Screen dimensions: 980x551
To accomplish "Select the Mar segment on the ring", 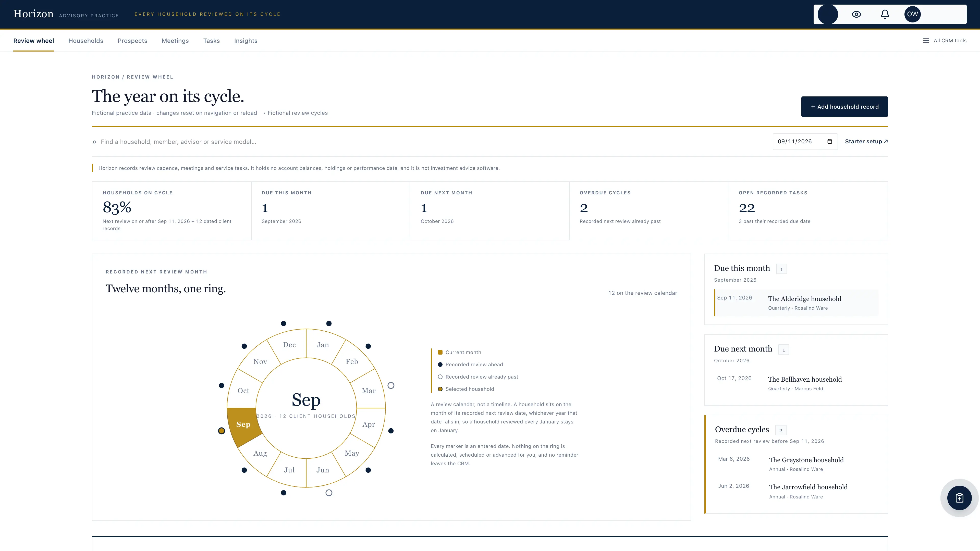I will click(369, 391).
